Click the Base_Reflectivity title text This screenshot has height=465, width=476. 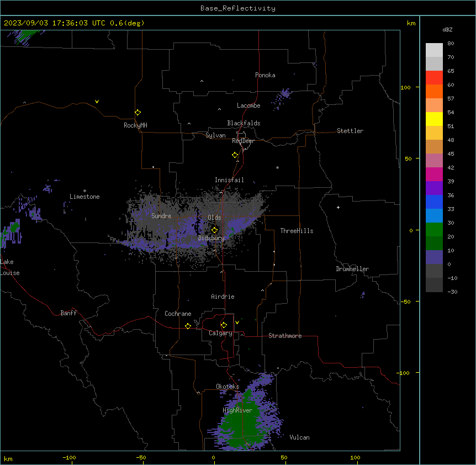pos(238,8)
